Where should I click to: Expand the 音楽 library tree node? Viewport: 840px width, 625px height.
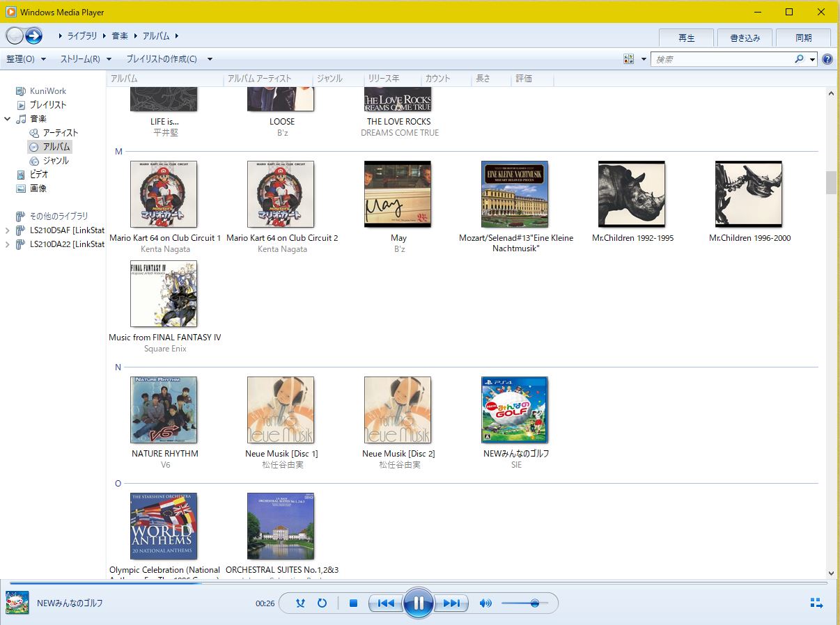point(8,119)
